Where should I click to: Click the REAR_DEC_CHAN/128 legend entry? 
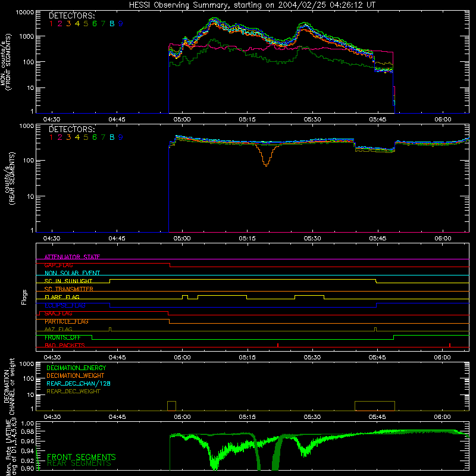79,383
